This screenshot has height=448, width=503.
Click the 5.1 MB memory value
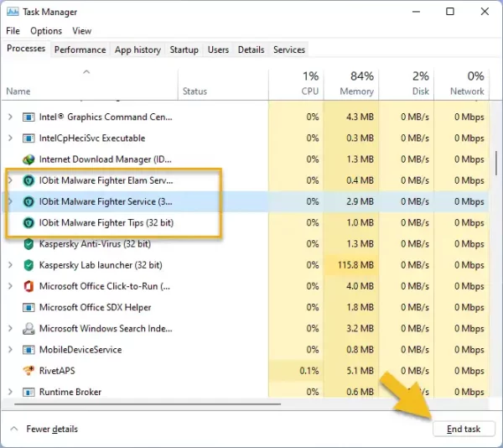click(x=360, y=371)
